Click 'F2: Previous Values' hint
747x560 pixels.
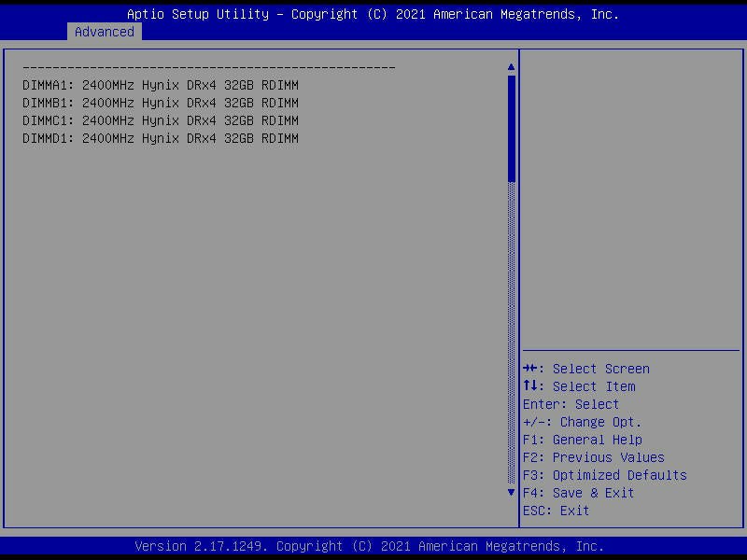point(593,457)
